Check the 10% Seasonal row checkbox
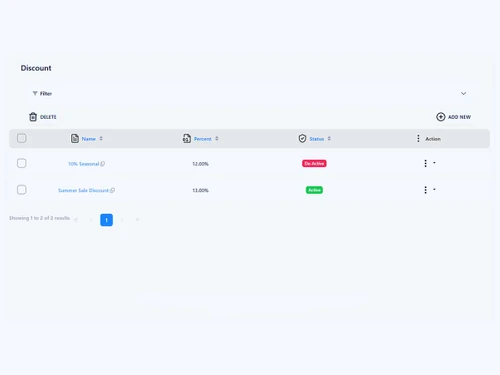500x375 pixels. coord(22,163)
